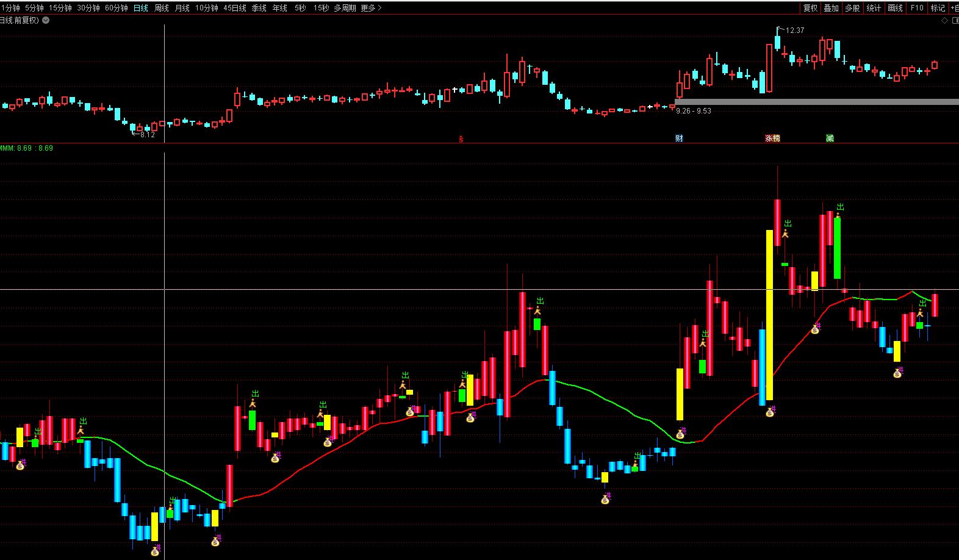Click the diamond icon at top right
Viewport: 959px width, 560px height.
(x=945, y=20)
